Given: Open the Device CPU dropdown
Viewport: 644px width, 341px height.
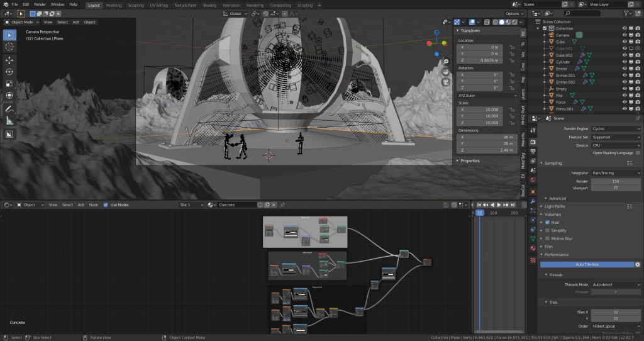Looking at the screenshot, I should pyautogui.click(x=616, y=145).
